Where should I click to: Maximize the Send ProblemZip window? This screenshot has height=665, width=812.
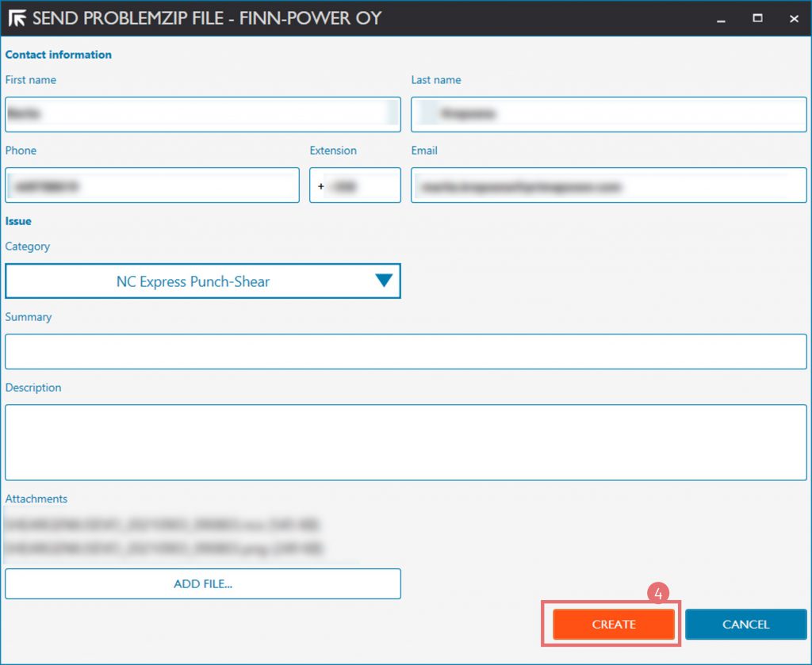point(757,18)
